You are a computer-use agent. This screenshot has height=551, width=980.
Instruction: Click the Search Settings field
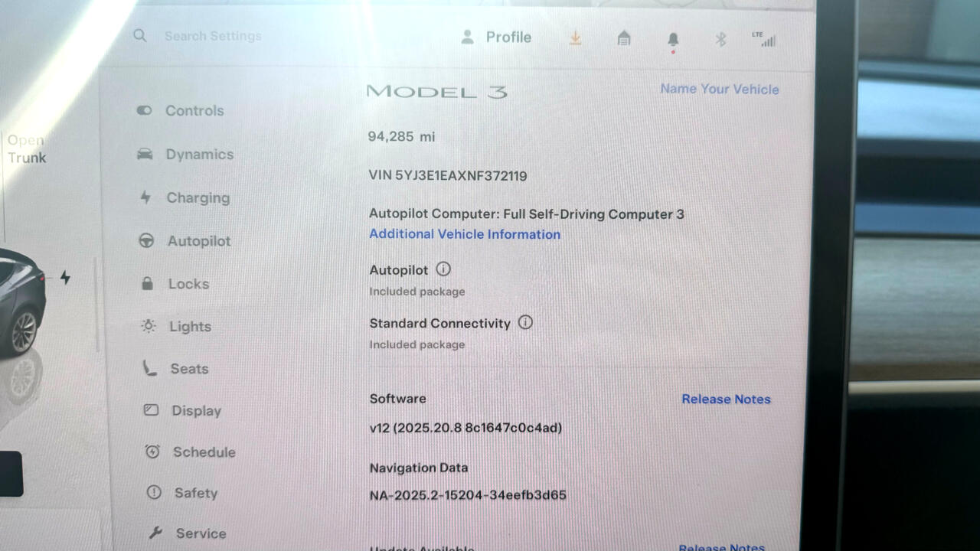click(213, 36)
